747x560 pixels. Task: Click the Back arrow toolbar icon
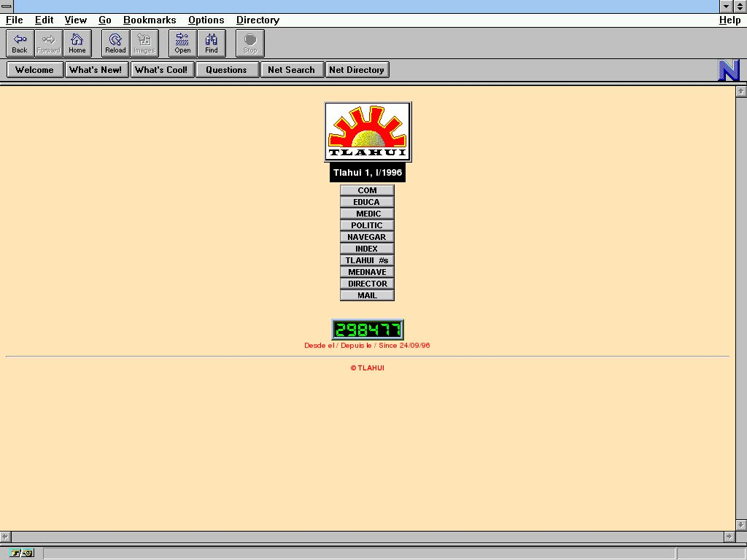(x=20, y=43)
